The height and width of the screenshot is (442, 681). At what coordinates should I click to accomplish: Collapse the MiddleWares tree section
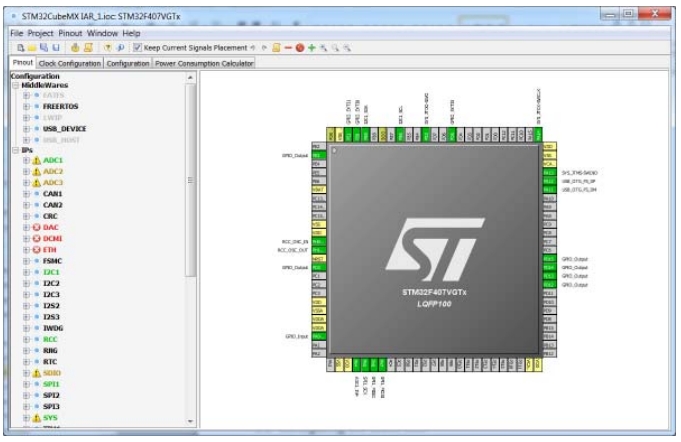[x=15, y=86]
